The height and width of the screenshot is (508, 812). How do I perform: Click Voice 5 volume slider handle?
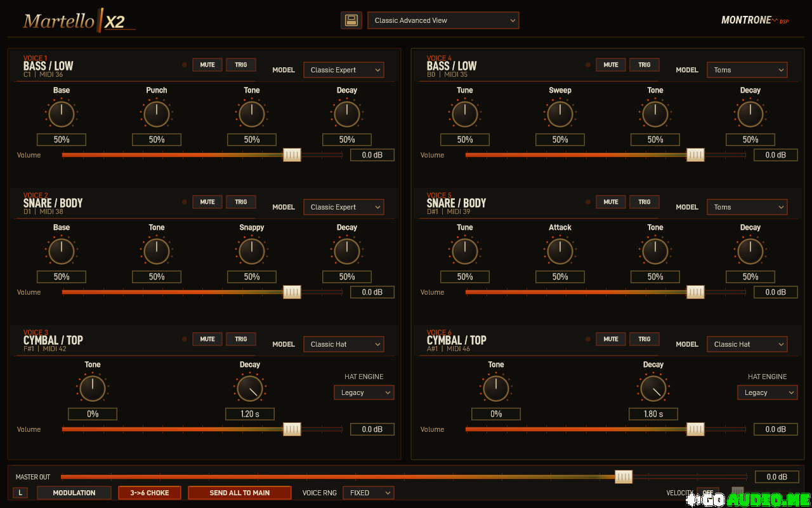695,292
